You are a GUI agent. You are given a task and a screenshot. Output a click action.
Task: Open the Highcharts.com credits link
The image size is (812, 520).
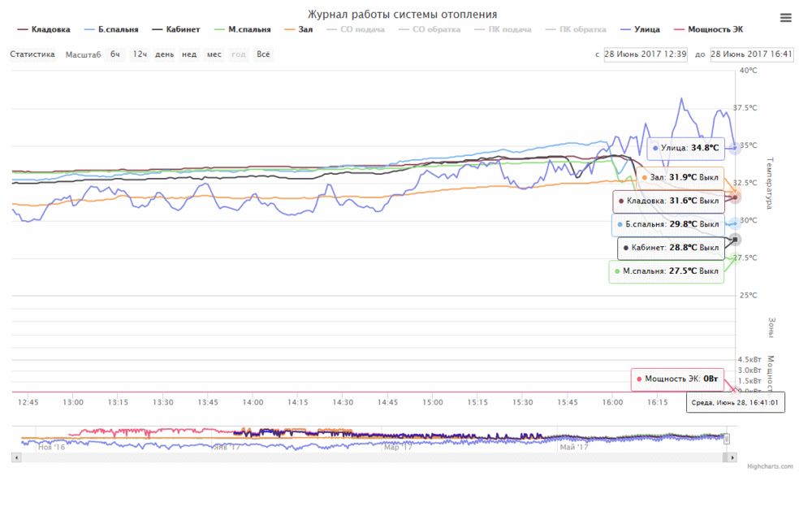tap(771, 466)
